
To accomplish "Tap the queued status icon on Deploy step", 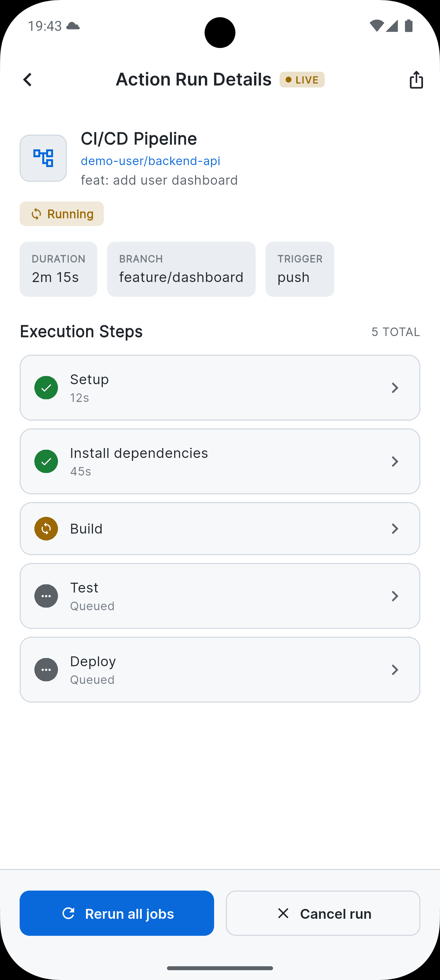I will (46, 669).
